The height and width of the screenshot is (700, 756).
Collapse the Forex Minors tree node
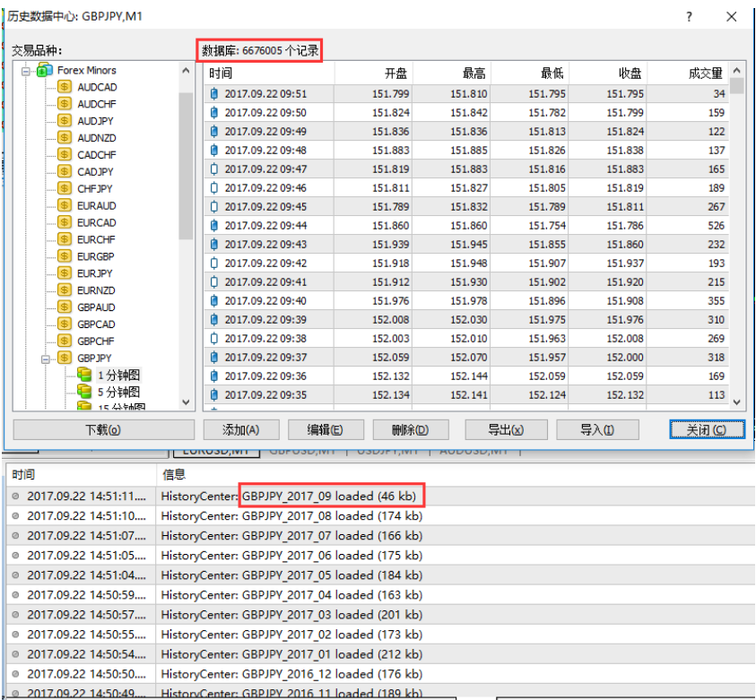pyautogui.click(x=26, y=70)
